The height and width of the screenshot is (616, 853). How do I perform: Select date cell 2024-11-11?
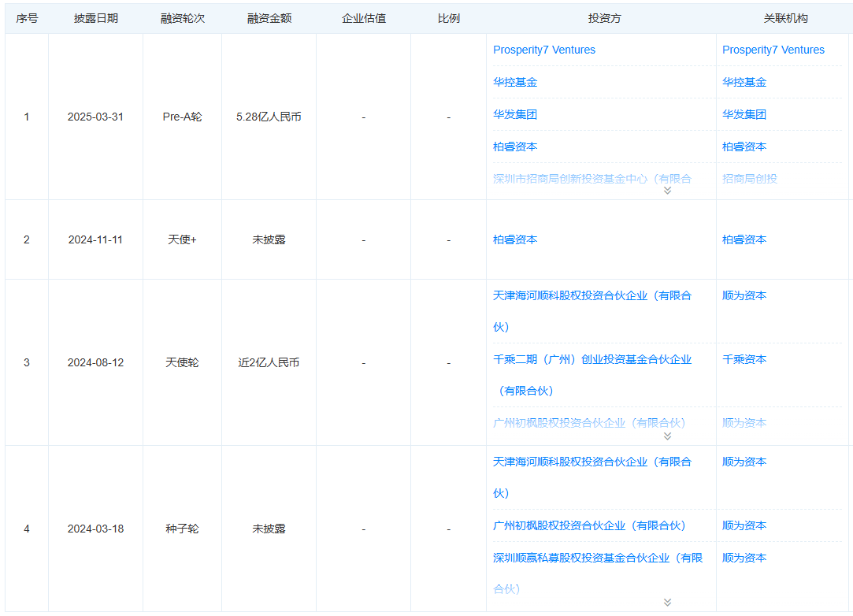[x=95, y=240]
